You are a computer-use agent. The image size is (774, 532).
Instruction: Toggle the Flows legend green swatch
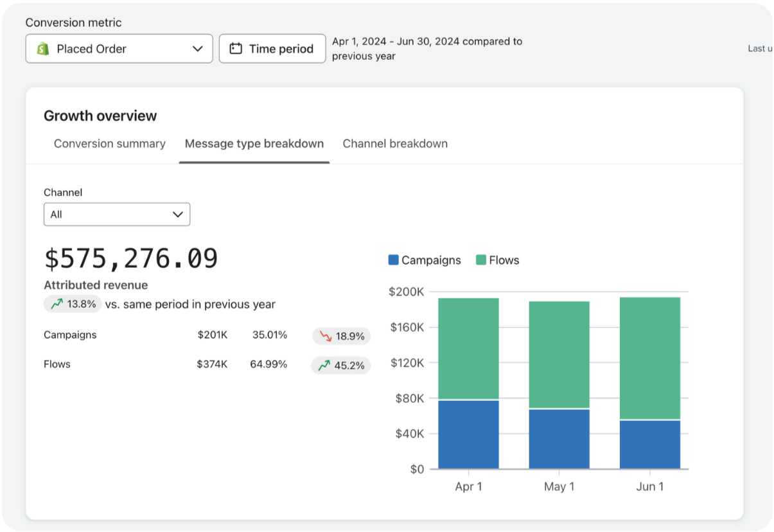click(481, 260)
